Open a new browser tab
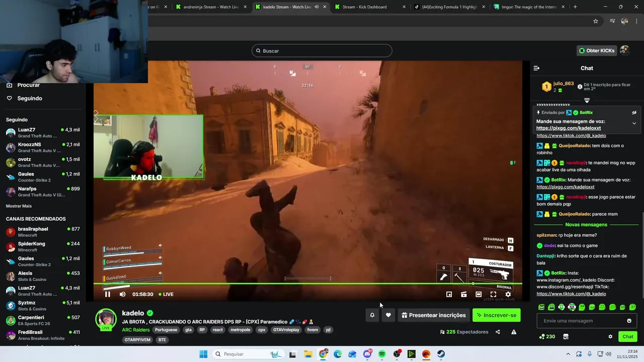 575,7
